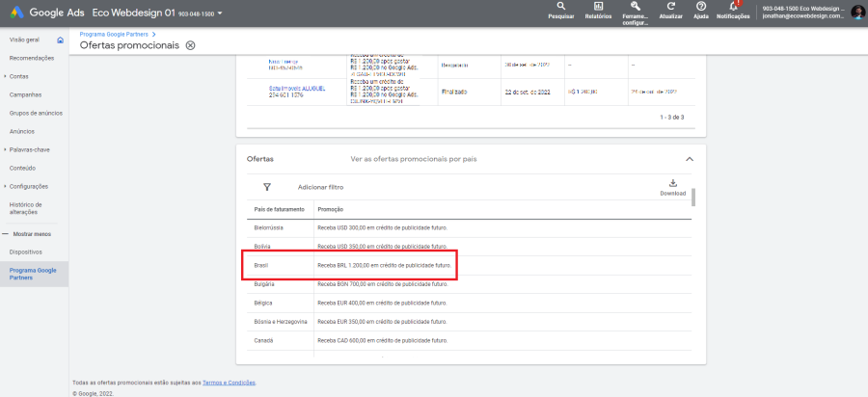Go to Visão geral
Image resolution: width=868 pixels, height=397 pixels.
(x=24, y=40)
